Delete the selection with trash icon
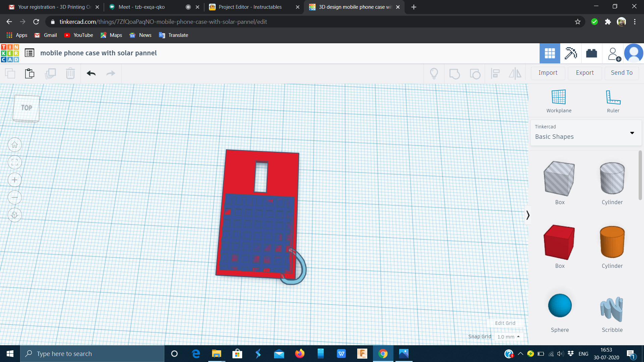 coord(70,73)
